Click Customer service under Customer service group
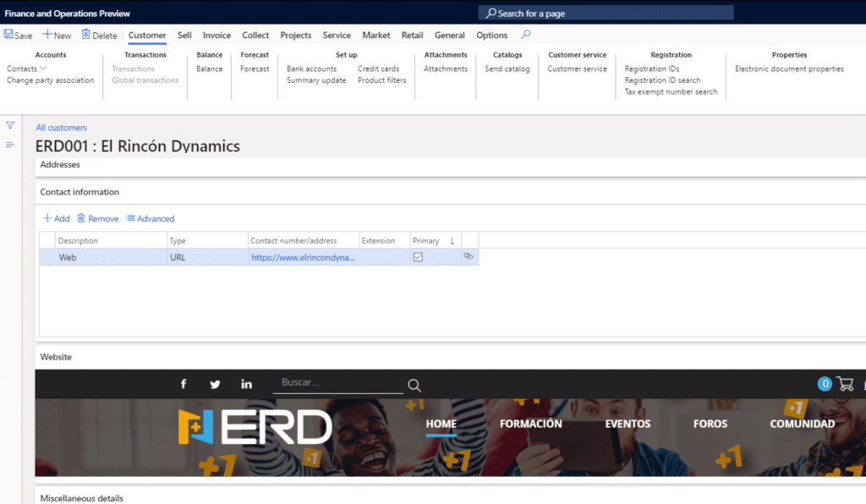The height and width of the screenshot is (504, 866). click(x=577, y=68)
